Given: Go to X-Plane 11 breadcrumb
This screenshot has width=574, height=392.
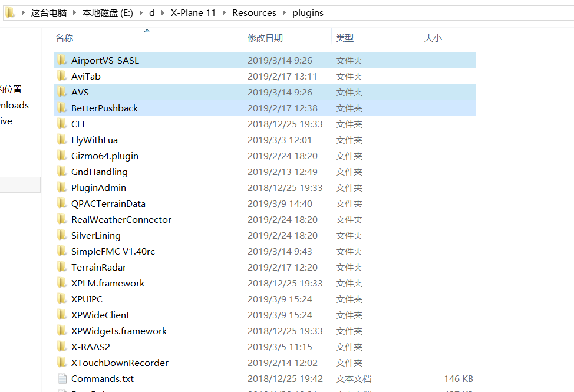Looking at the screenshot, I should click(x=193, y=13).
